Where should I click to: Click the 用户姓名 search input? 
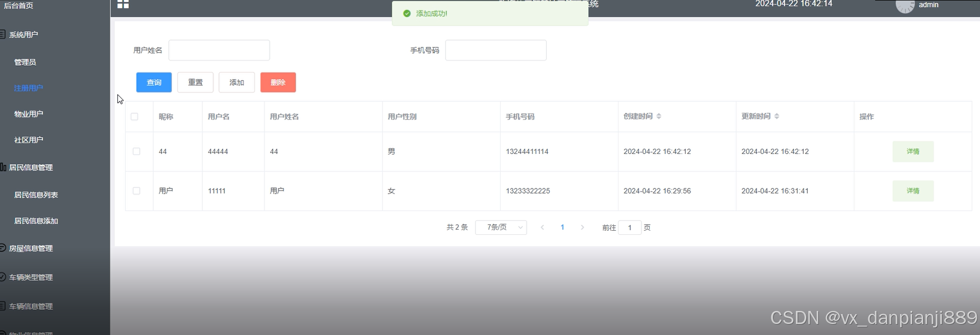pos(219,50)
